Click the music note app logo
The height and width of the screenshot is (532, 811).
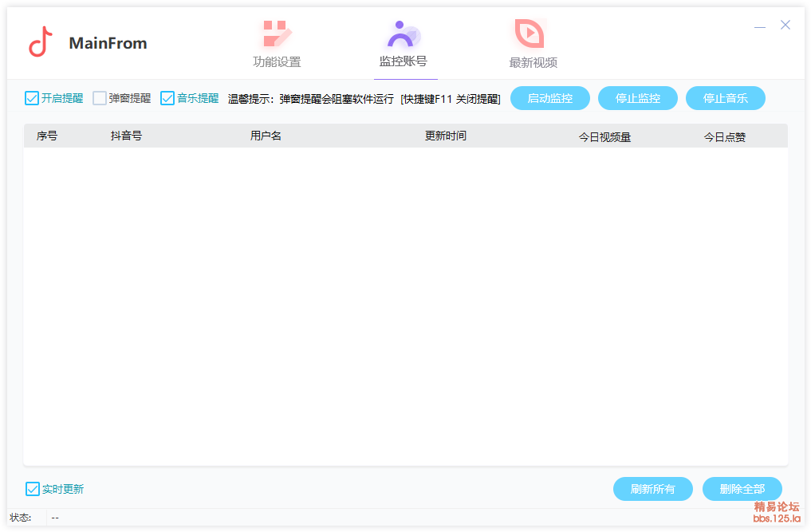click(41, 43)
